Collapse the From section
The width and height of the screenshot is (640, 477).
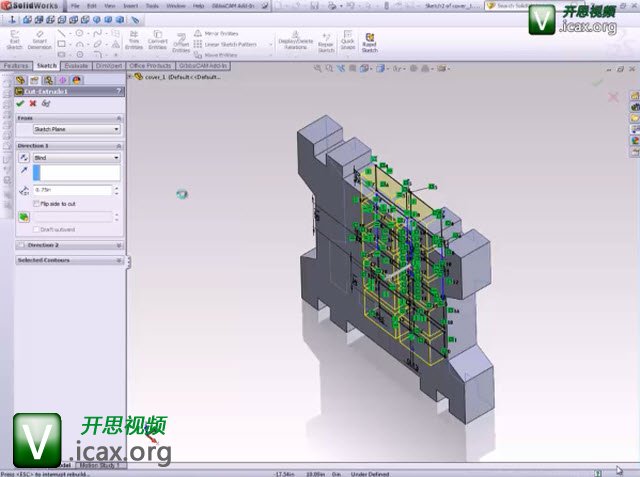tap(119, 118)
